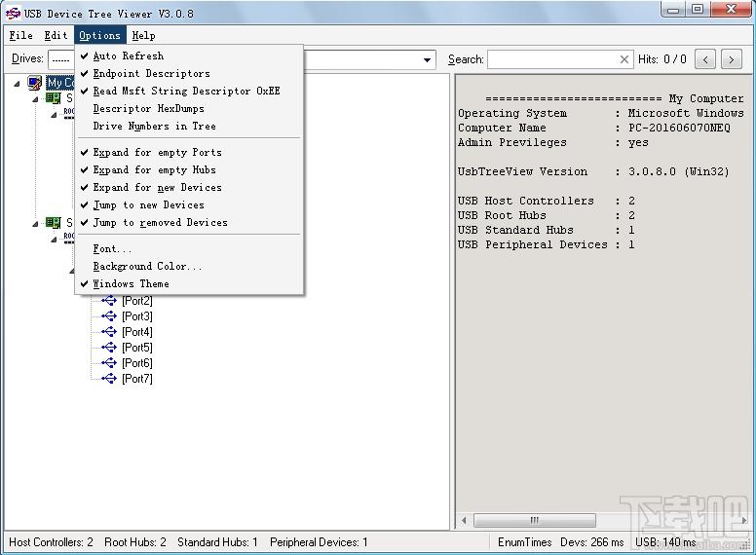
Task: Minimize the USB Device Tree Viewer window
Action: tap(673, 10)
